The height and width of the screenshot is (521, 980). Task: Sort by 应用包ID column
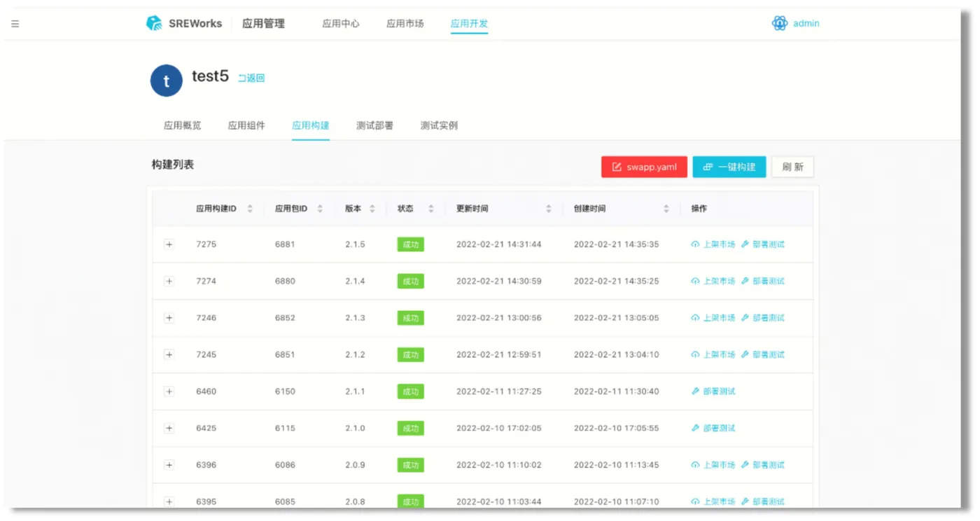click(320, 209)
